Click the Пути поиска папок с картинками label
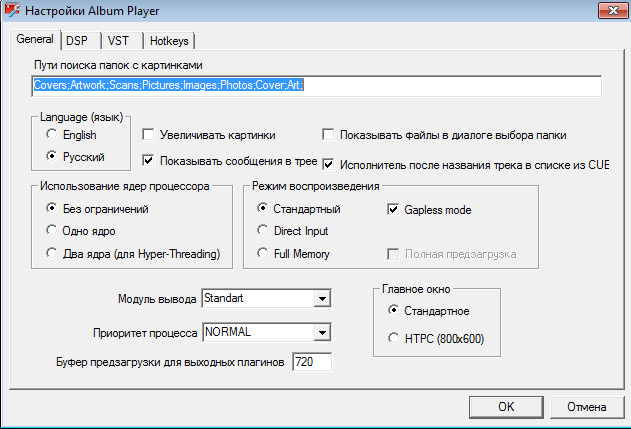The image size is (631, 429). (118, 65)
